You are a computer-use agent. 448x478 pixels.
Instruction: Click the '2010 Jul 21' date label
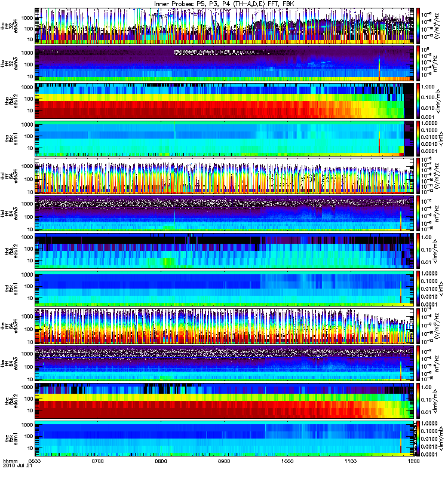pos(17,465)
